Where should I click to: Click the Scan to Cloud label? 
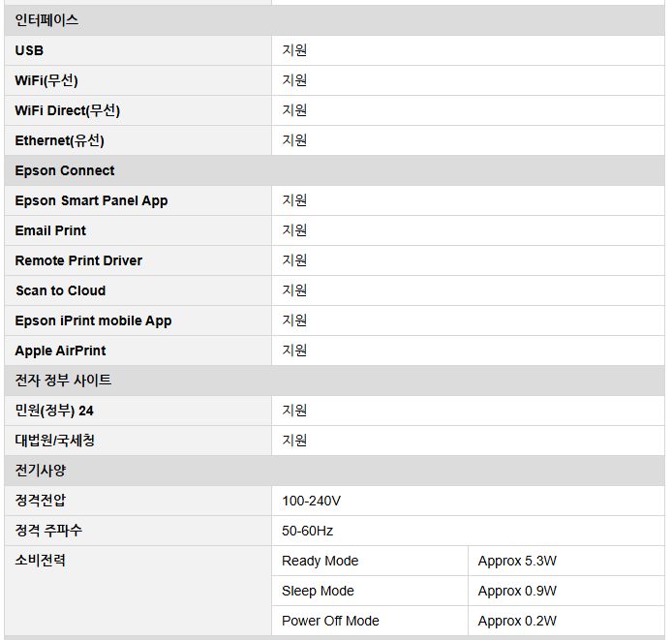pos(60,290)
